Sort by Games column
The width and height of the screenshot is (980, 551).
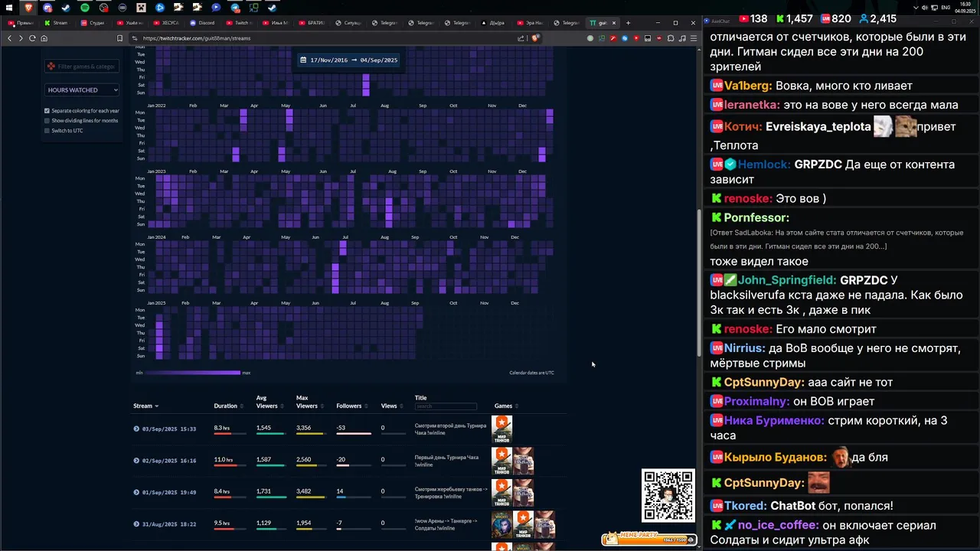pyautogui.click(x=506, y=406)
